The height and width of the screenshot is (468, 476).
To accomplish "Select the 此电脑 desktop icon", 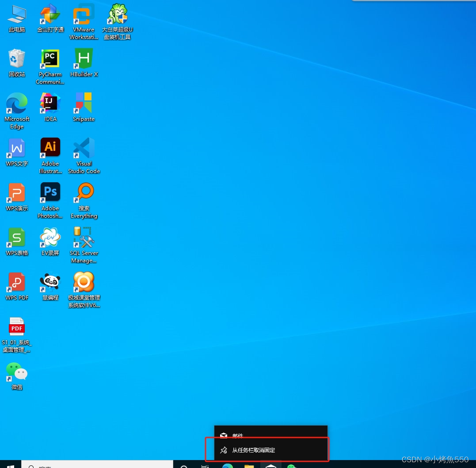I will tap(17, 18).
